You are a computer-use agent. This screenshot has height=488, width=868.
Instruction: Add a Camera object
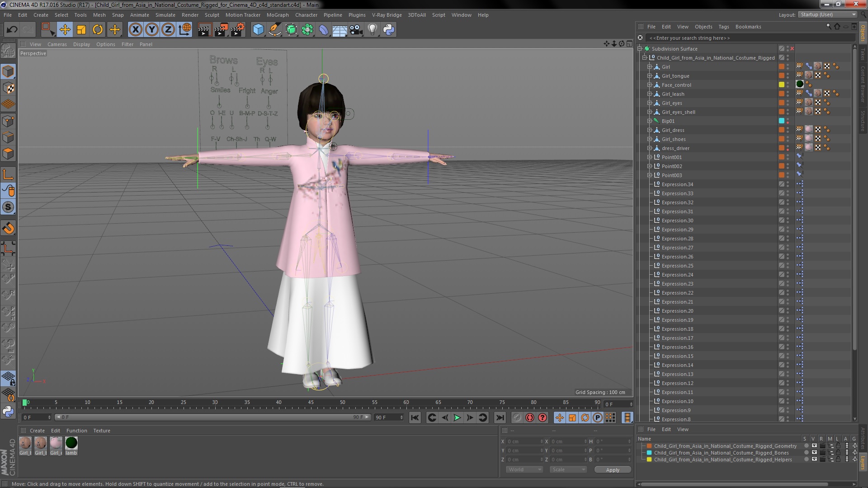[x=356, y=30]
